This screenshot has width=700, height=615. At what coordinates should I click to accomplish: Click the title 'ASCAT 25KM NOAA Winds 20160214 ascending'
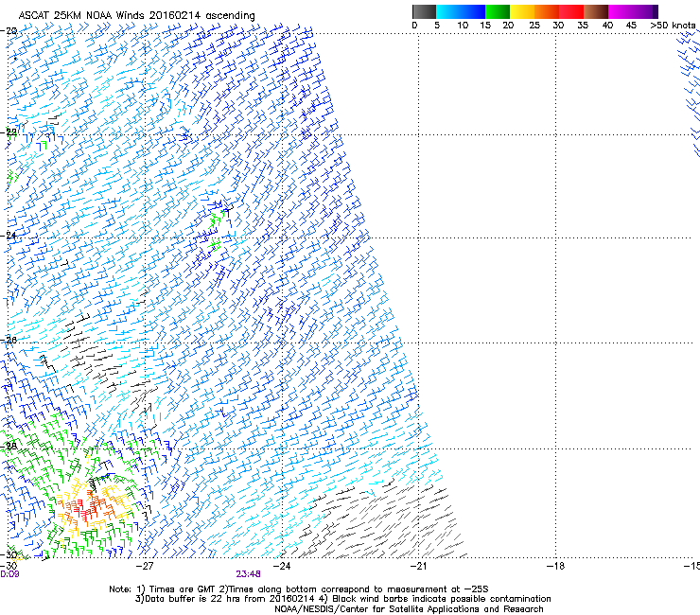[136, 15]
